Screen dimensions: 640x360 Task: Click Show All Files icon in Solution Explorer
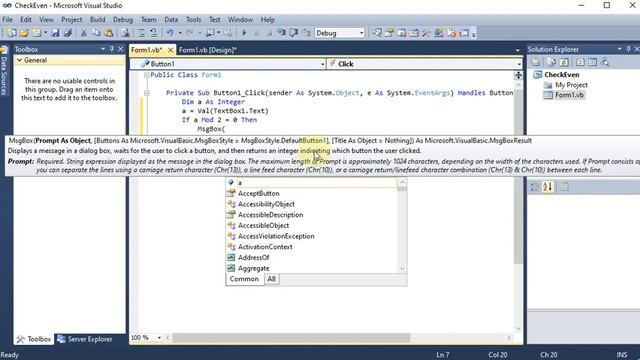(551, 62)
